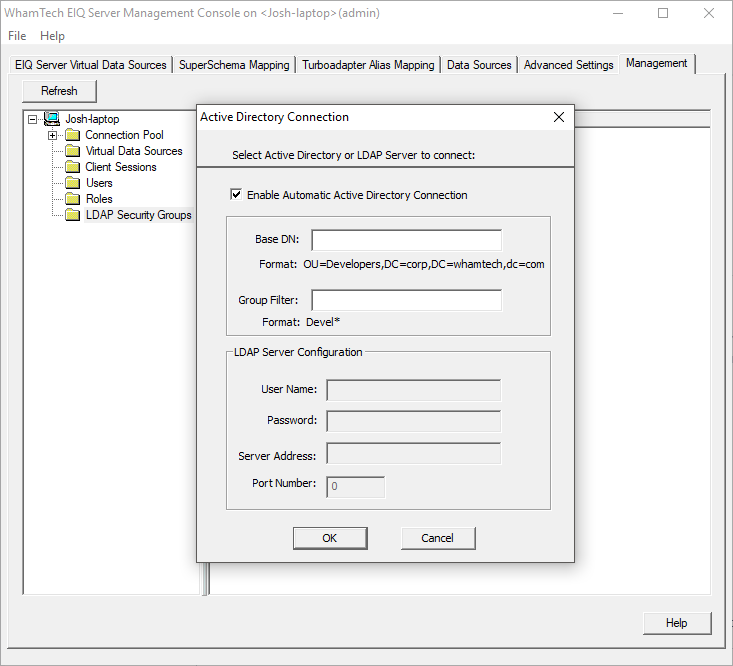Toggle Enable Automatic Active Directory Connection checkbox

click(x=236, y=195)
